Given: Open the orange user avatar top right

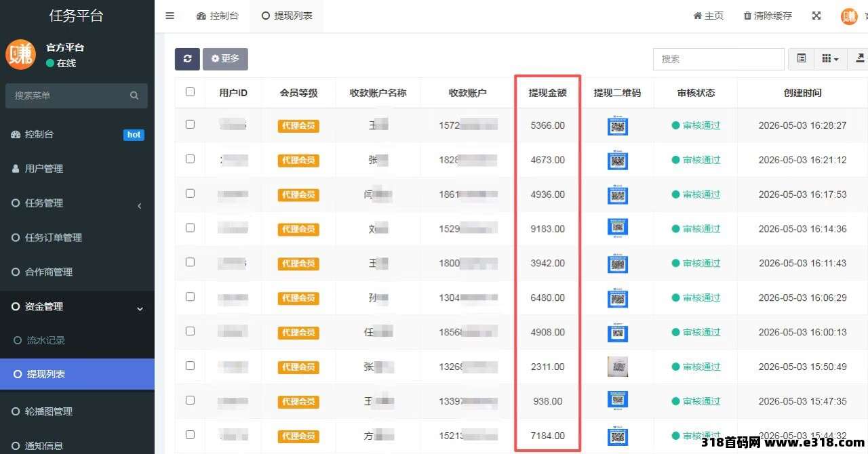Looking at the screenshot, I should coord(849,16).
